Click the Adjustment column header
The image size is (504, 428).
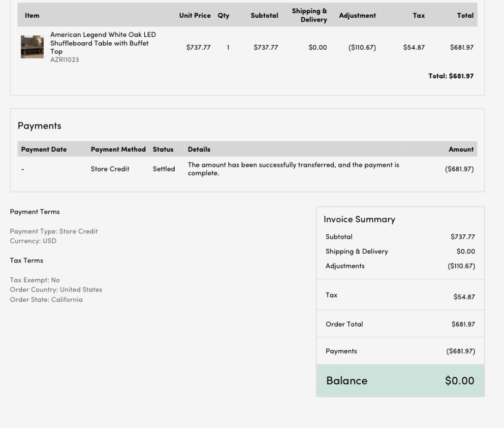coord(357,15)
